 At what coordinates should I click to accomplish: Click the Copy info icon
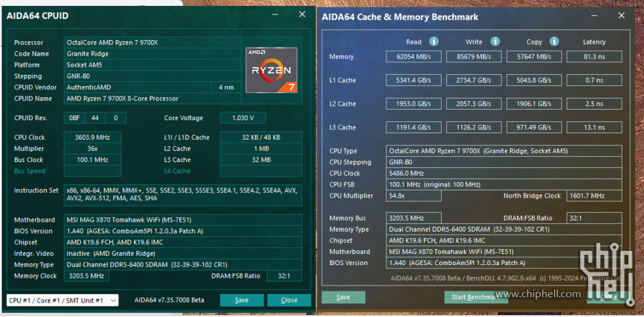click(554, 41)
